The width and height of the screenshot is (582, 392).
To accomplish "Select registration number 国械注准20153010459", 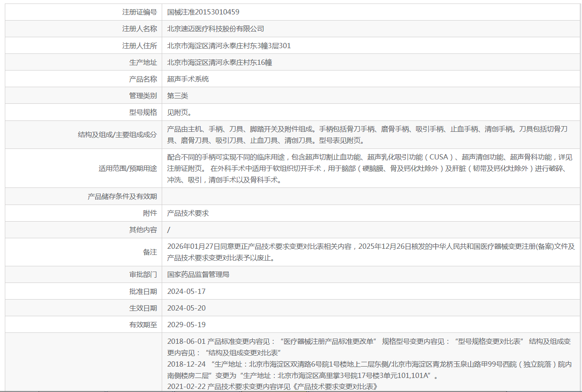I will coord(203,12).
